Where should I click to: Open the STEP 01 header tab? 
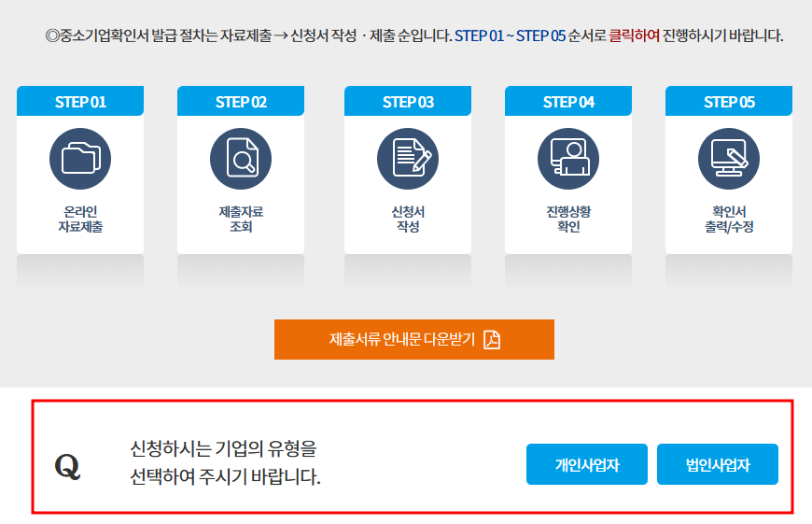[80, 101]
